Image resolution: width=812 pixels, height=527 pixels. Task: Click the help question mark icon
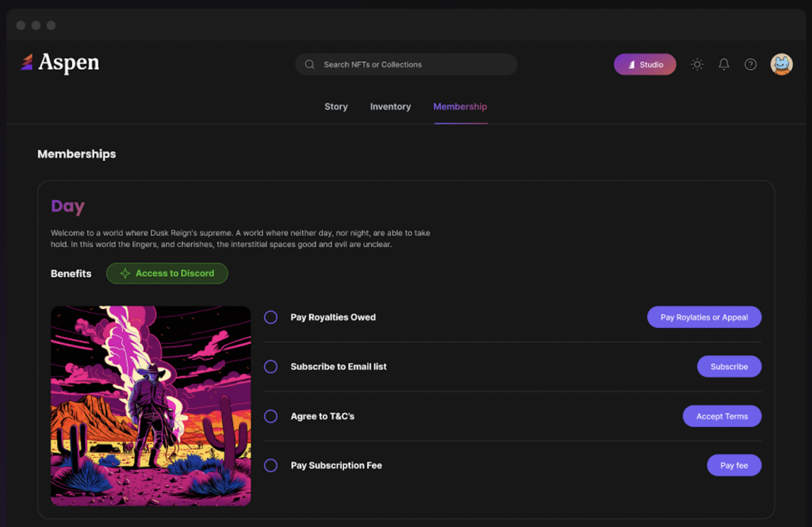(750, 64)
